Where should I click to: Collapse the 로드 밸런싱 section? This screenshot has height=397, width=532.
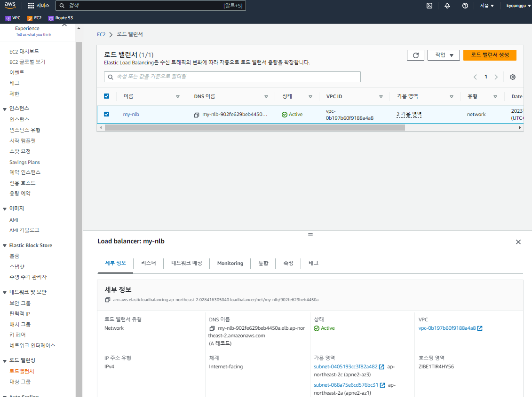pyautogui.click(x=5, y=361)
